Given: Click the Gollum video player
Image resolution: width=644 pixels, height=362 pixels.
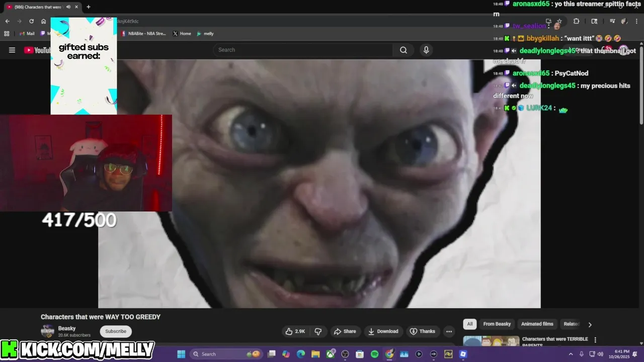Looking at the screenshot, I should (319, 184).
